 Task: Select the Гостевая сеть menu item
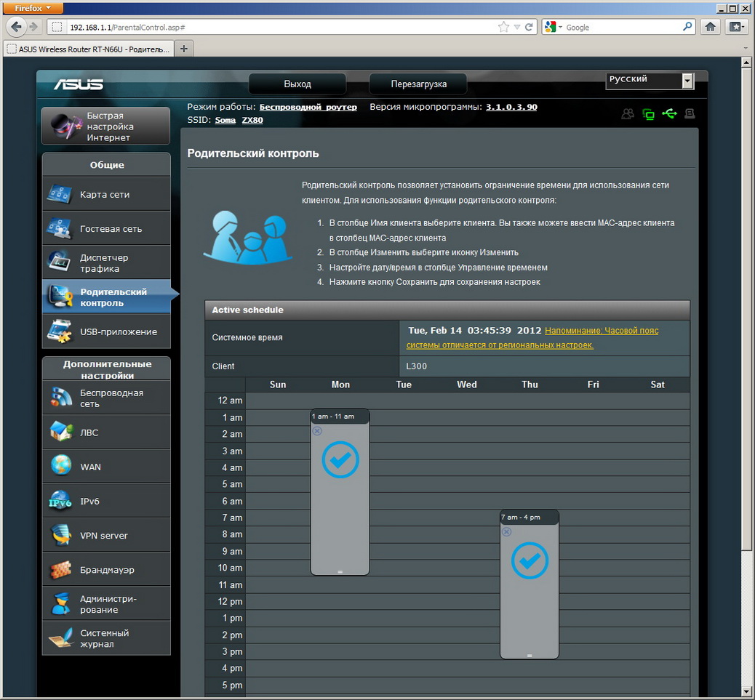point(106,229)
